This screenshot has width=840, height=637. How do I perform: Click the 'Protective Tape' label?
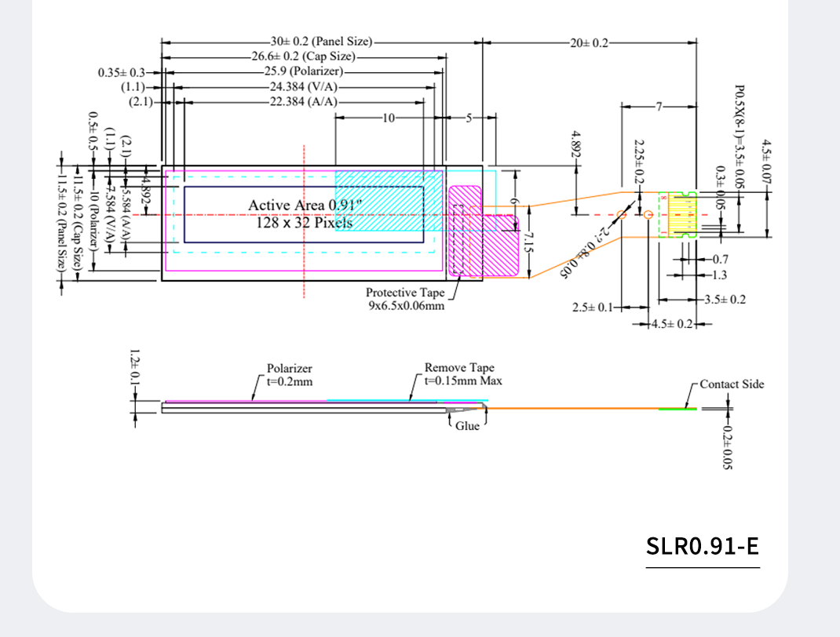405,293
